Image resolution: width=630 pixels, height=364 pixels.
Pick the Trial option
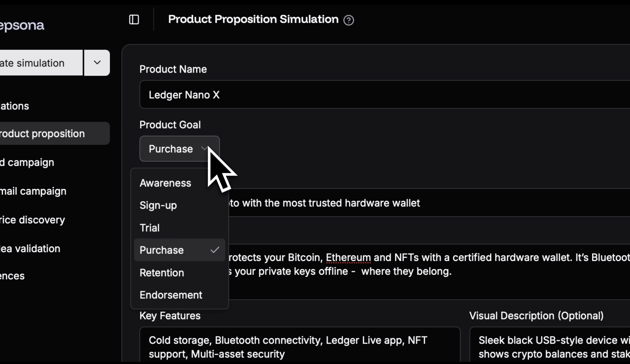coord(150,228)
